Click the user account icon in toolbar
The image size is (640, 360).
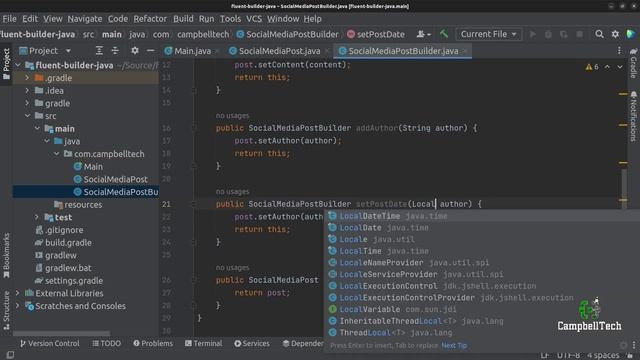point(423,34)
